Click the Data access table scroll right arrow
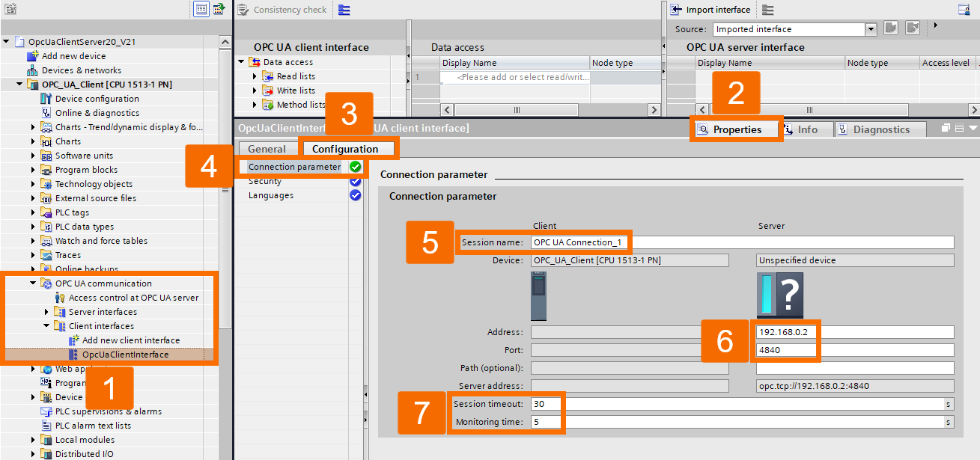 coord(654,110)
